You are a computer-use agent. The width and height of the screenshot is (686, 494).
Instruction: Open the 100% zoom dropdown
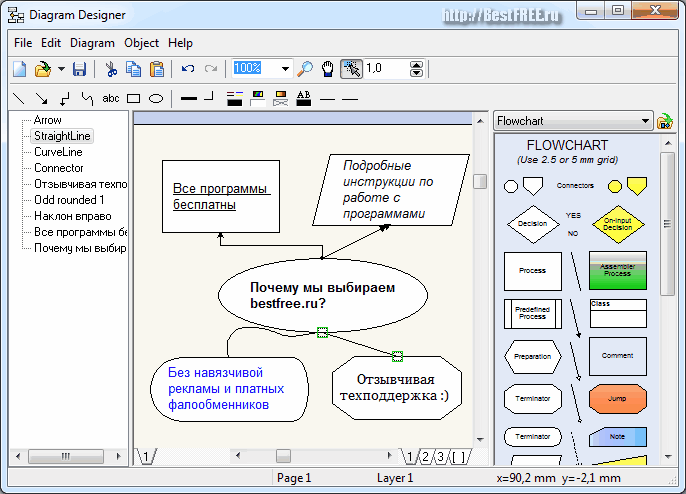(x=285, y=69)
